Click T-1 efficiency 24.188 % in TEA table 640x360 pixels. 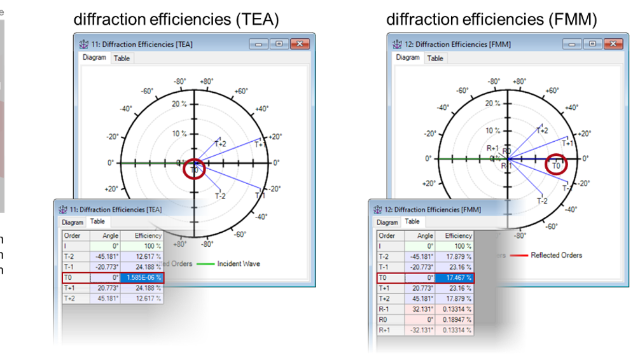142,267
